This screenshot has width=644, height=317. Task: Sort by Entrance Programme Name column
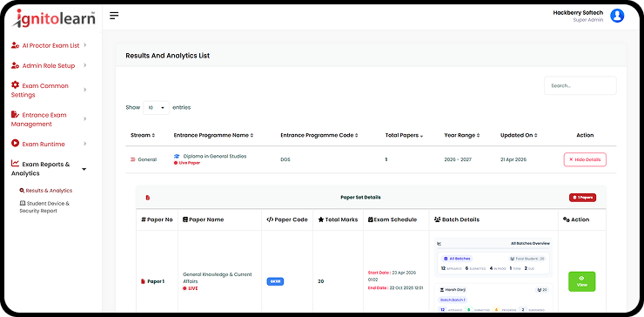click(x=213, y=135)
